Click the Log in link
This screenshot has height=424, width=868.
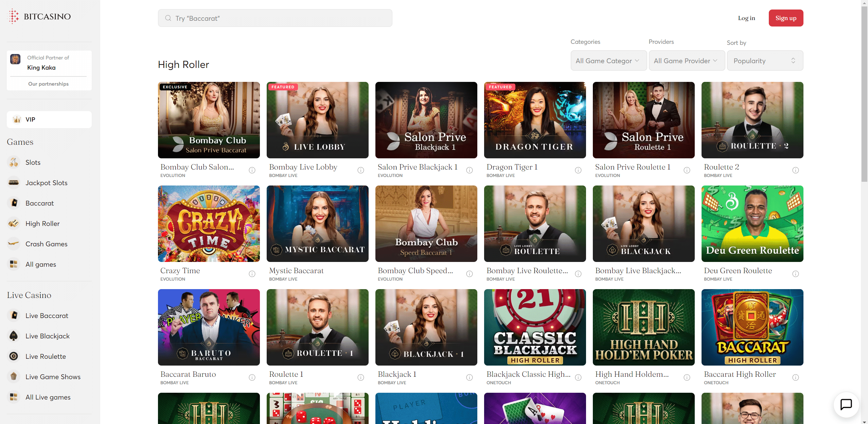coord(746,18)
